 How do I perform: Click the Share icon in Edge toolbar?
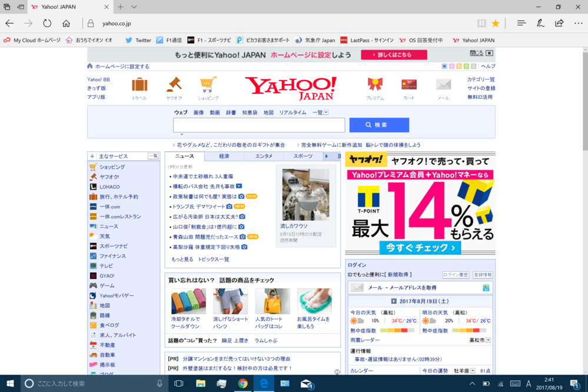(559, 24)
